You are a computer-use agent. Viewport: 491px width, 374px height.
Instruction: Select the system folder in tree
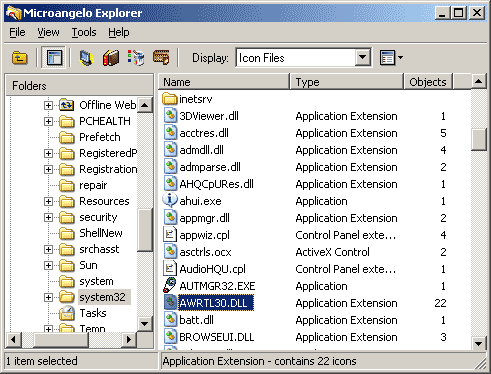96,281
